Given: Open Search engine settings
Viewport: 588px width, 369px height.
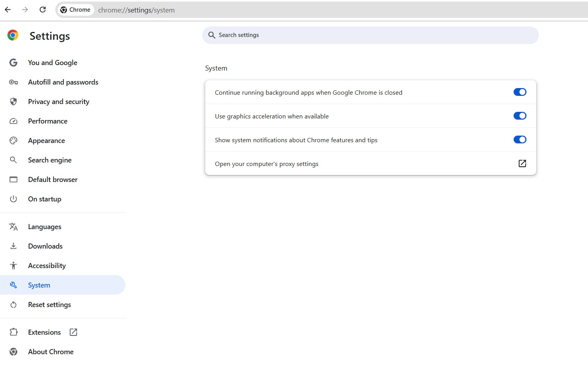Looking at the screenshot, I should [50, 160].
